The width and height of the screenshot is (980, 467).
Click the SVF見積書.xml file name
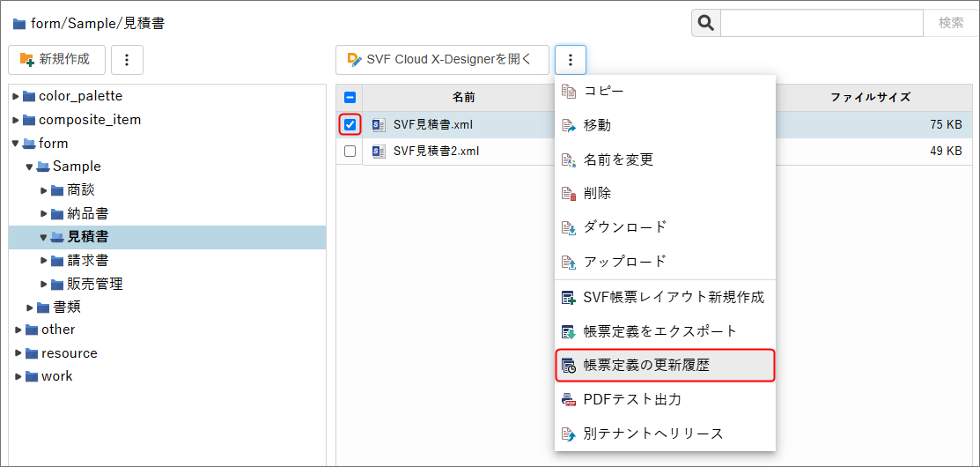click(433, 124)
